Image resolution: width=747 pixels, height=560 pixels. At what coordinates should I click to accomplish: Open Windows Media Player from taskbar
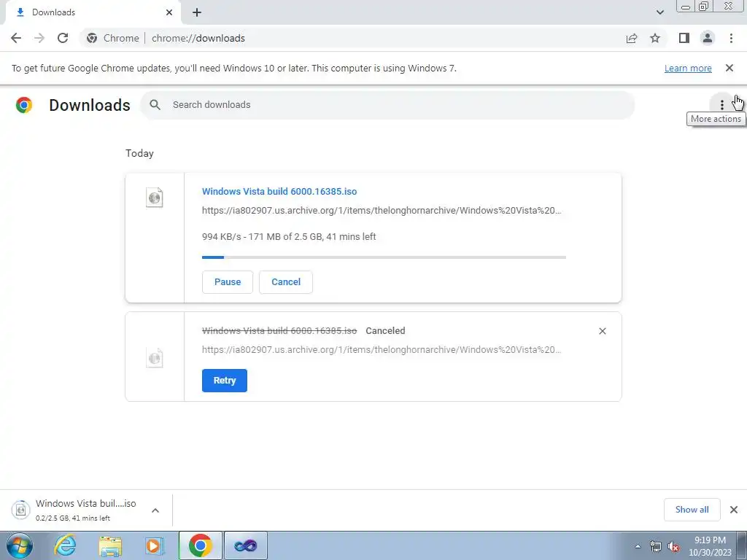[154, 545]
